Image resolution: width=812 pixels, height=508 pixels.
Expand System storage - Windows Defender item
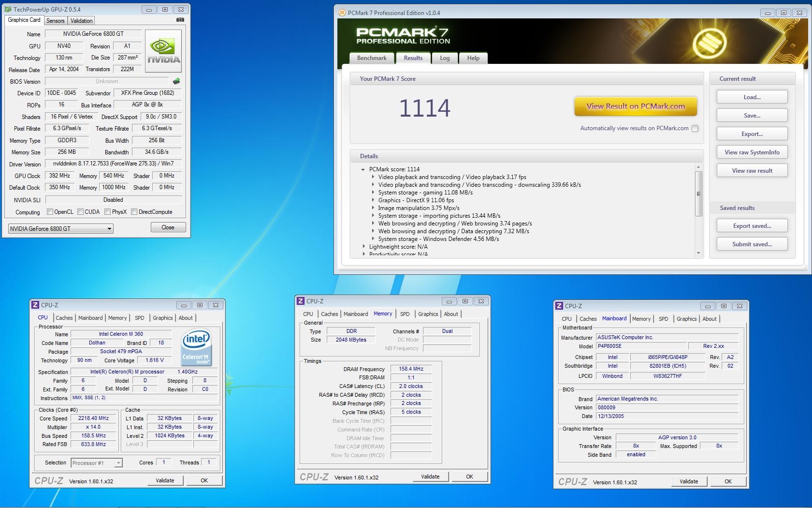[373, 239]
